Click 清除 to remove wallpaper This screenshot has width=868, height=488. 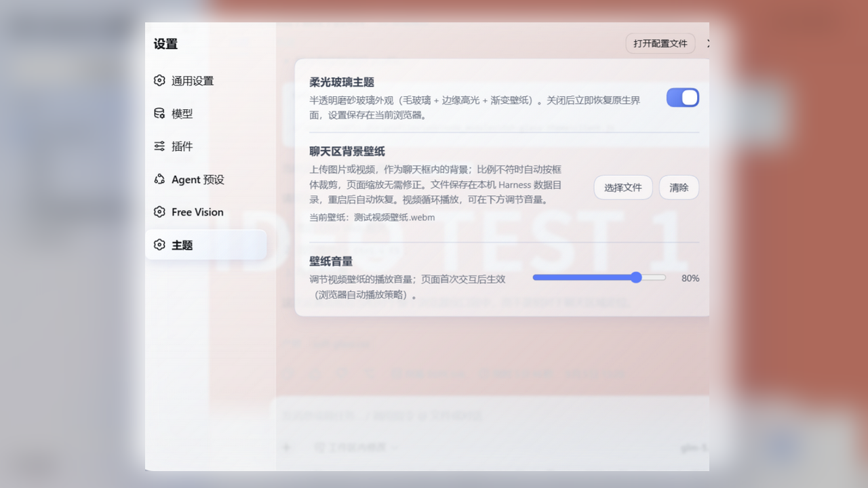tap(679, 188)
